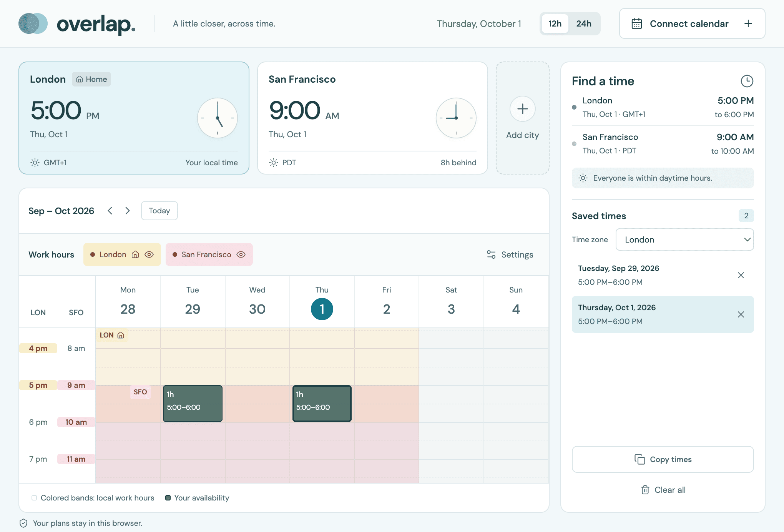
Task: Click the sun icon next to GMT+1
Action: (35, 163)
